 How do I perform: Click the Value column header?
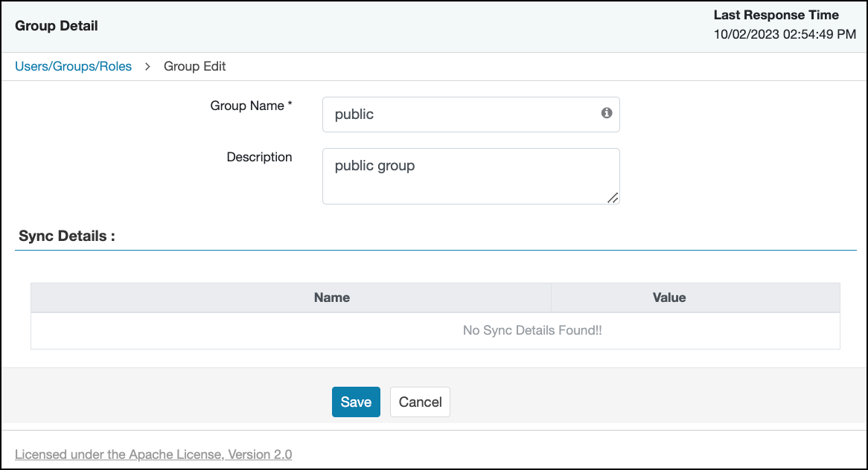point(668,297)
